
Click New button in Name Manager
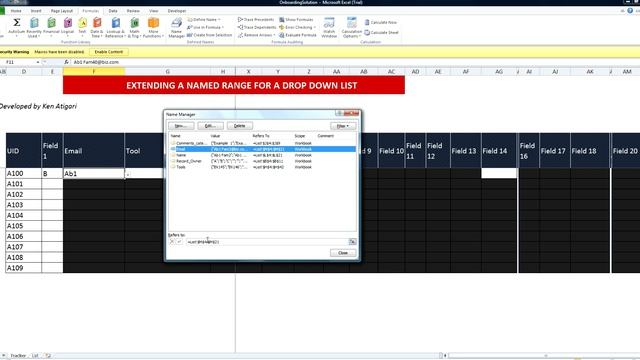(181, 126)
